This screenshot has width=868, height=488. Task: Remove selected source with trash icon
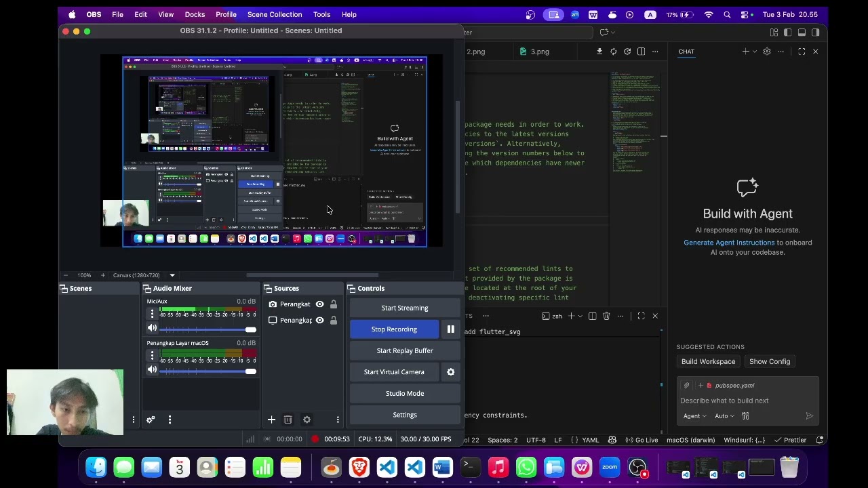tap(288, 420)
